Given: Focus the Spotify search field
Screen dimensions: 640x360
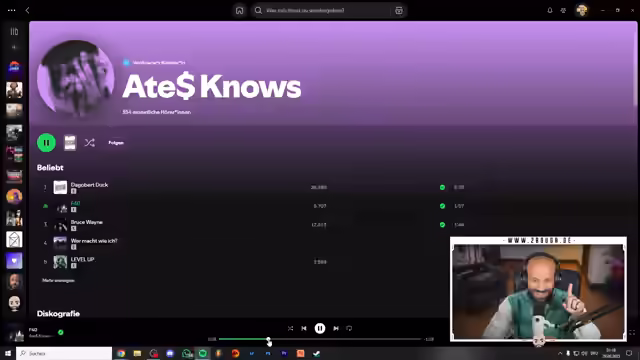Looking at the screenshot, I should [322, 11].
